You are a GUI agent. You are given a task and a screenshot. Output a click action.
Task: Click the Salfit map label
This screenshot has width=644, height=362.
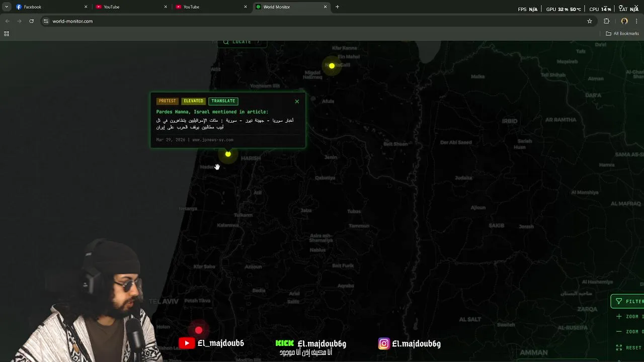coord(293,302)
